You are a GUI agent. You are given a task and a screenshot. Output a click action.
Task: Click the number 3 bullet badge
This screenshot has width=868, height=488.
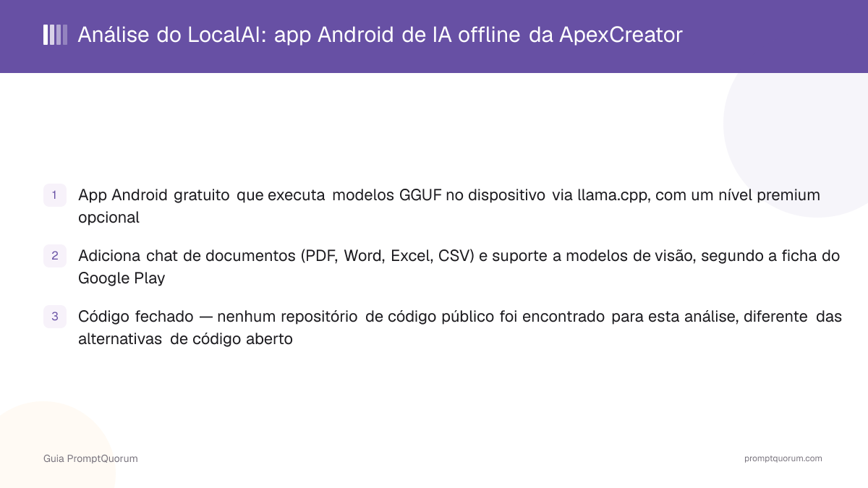(x=55, y=317)
